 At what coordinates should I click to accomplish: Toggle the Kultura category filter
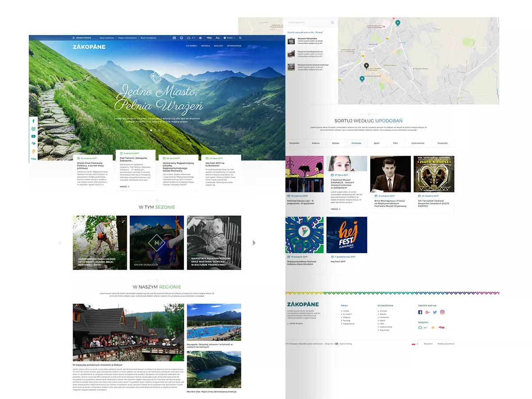[x=316, y=143]
